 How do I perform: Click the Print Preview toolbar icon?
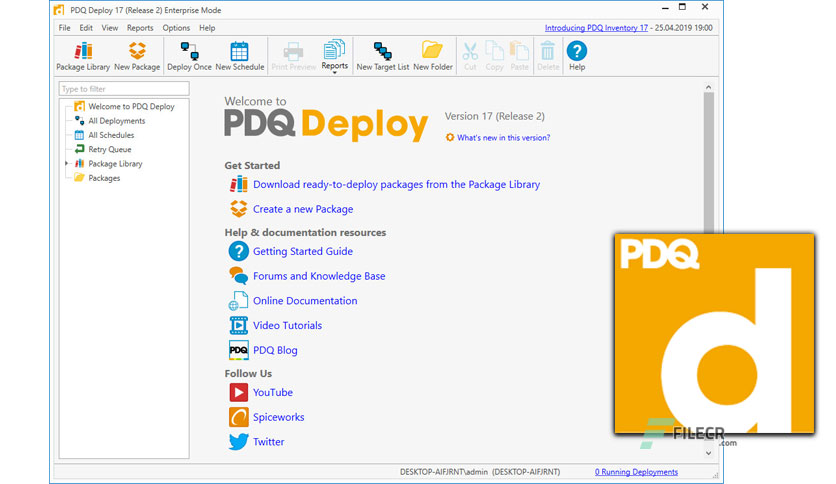coord(293,56)
